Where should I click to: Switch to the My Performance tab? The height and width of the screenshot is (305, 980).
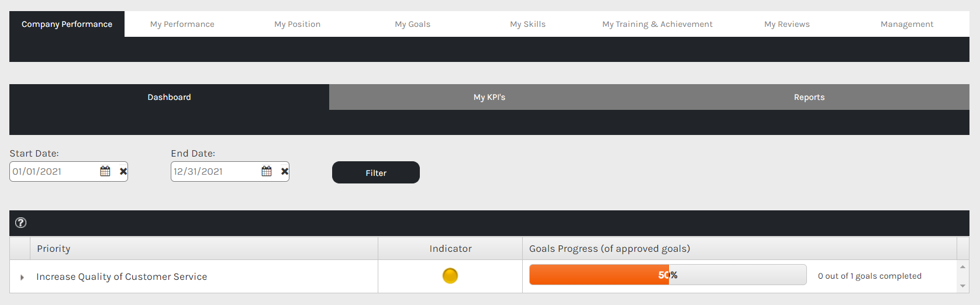click(182, 24)
